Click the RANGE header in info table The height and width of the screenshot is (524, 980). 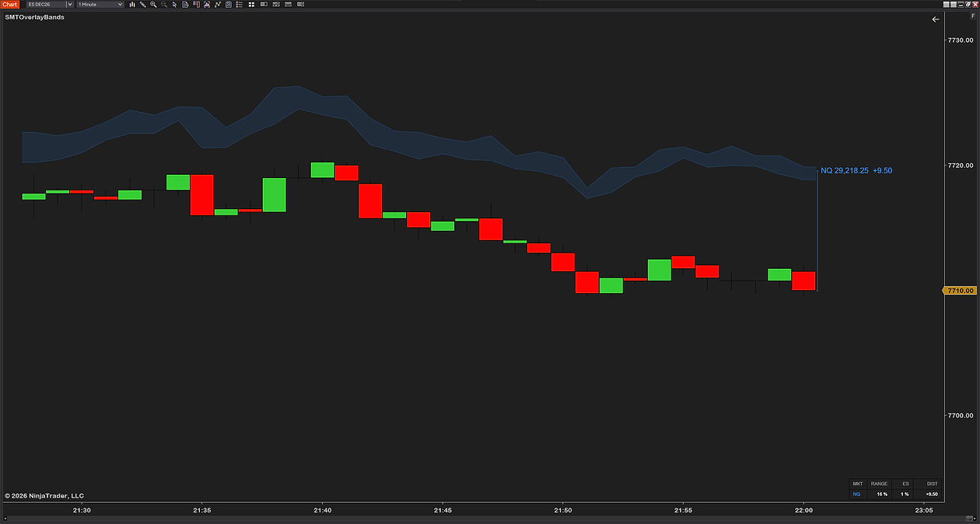879,483
